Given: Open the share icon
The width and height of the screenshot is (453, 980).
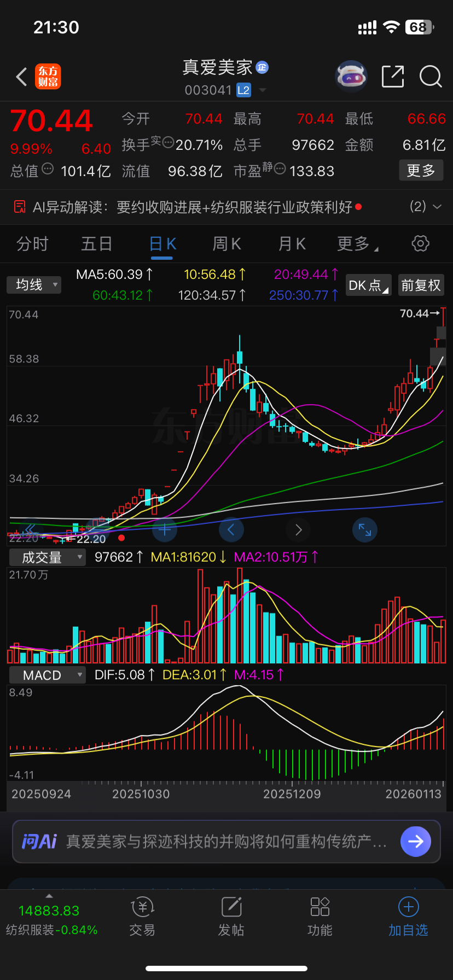Looking at the screenshot, I should [393, 77].
